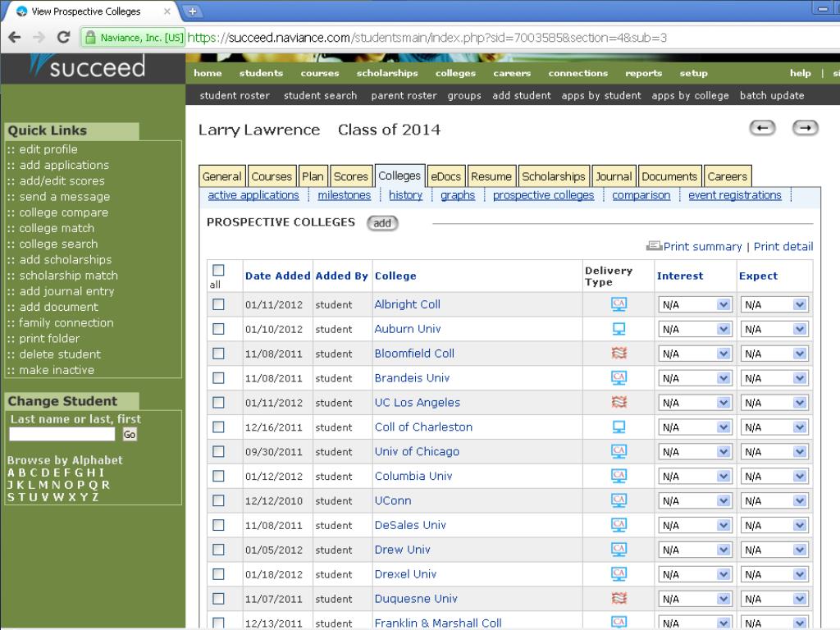Click Go in Change Student
This screenshot has height=630, width=840.
click(x=130, y=435)
